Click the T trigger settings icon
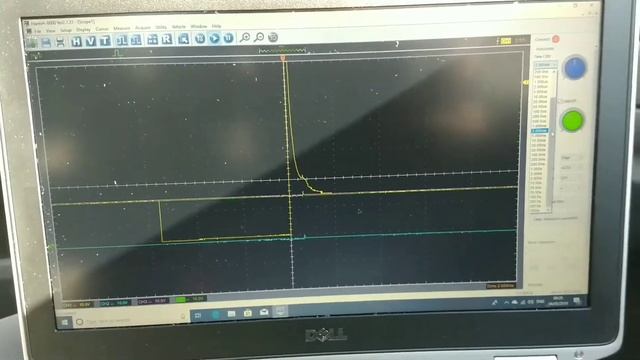This screenshot has width=640, height=360. point(105,40)
